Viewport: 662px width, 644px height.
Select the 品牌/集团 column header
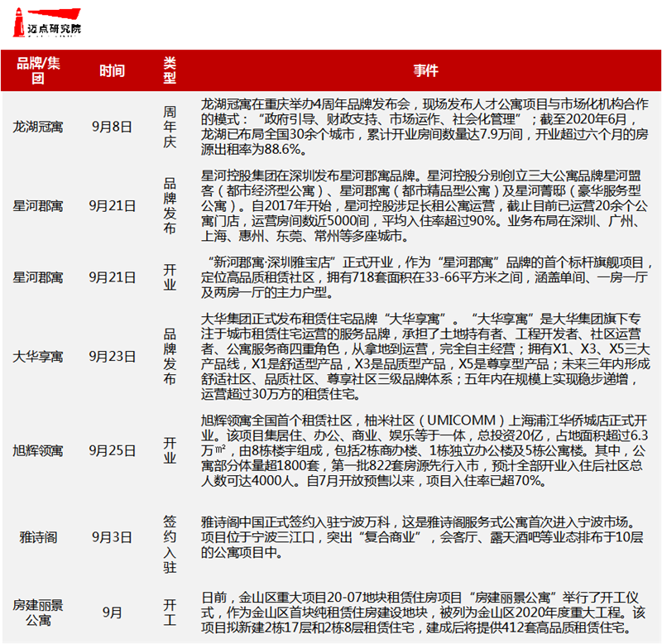click(37, 70)
